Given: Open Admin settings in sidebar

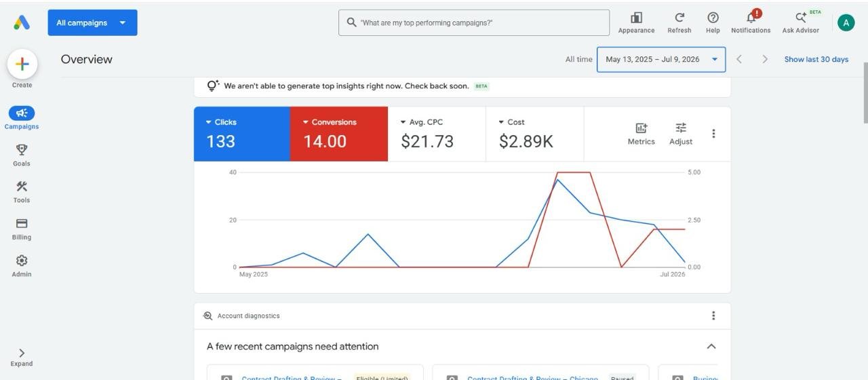Looking at the screenshot, I should click(22, 265).
